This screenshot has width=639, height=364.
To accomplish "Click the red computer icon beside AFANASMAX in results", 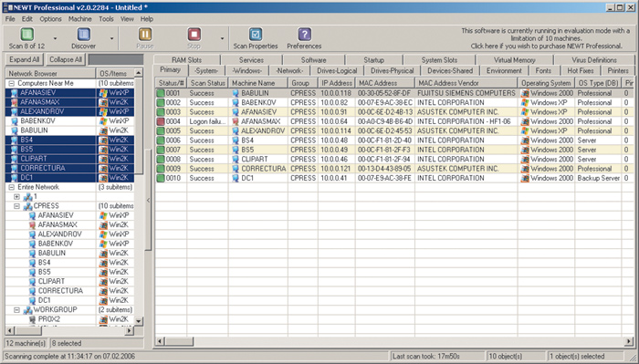I will coord(236,121).
